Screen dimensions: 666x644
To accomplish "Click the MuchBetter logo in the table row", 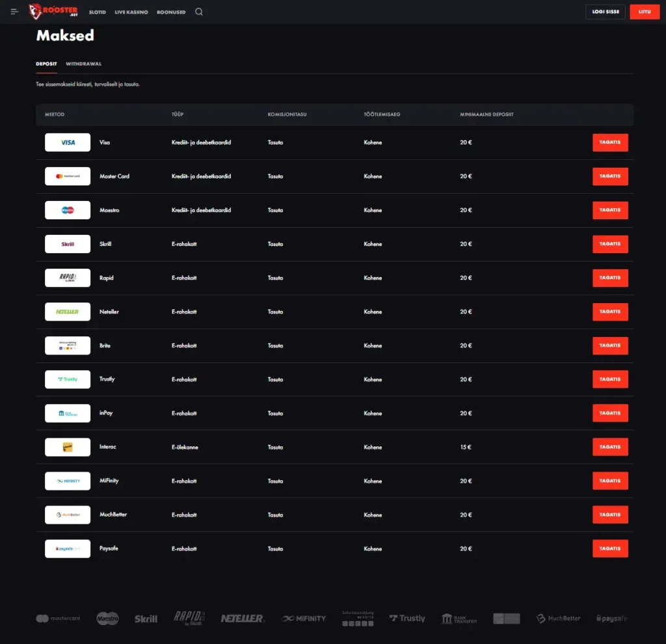I will point(68,515).
